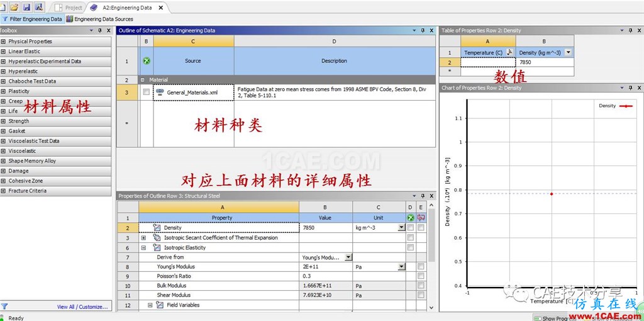Expand Linear Elastic in Toolbox
The width and height of the screenshot is (644, 321).
pyautogui.click(x=3, y=52)
